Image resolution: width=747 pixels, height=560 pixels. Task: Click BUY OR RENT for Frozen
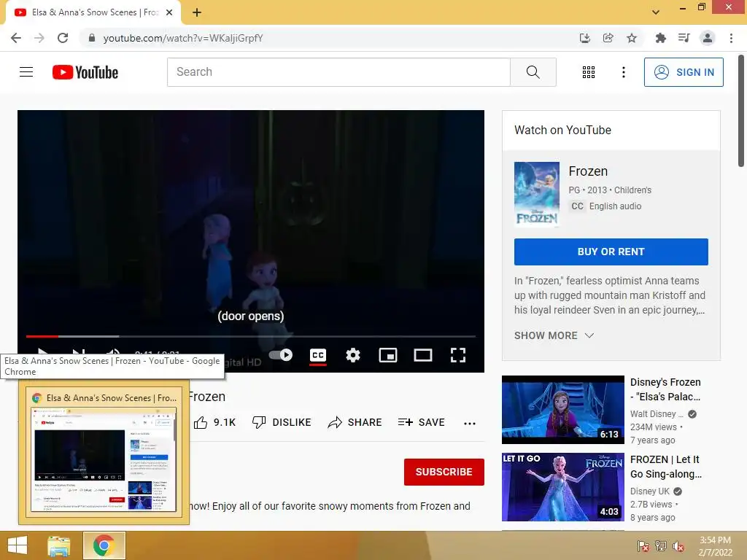[x=611, y=252]
